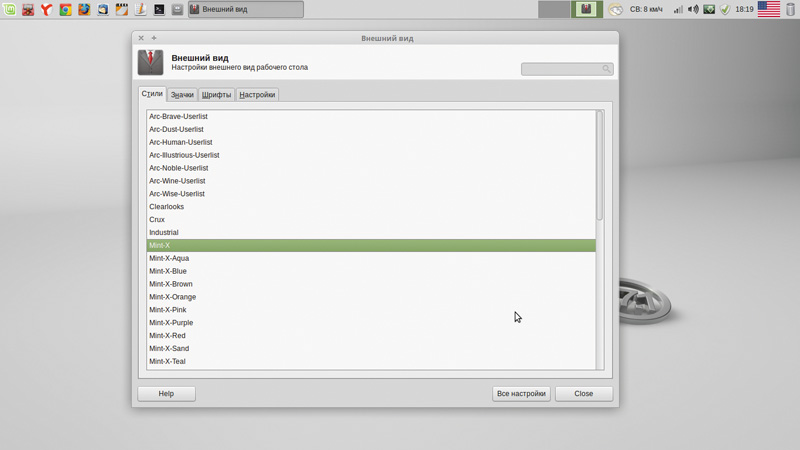This screenshot has height=450, width=800.
Task: Switch to the empty gray workspace
Action: [x=554, y=9]
